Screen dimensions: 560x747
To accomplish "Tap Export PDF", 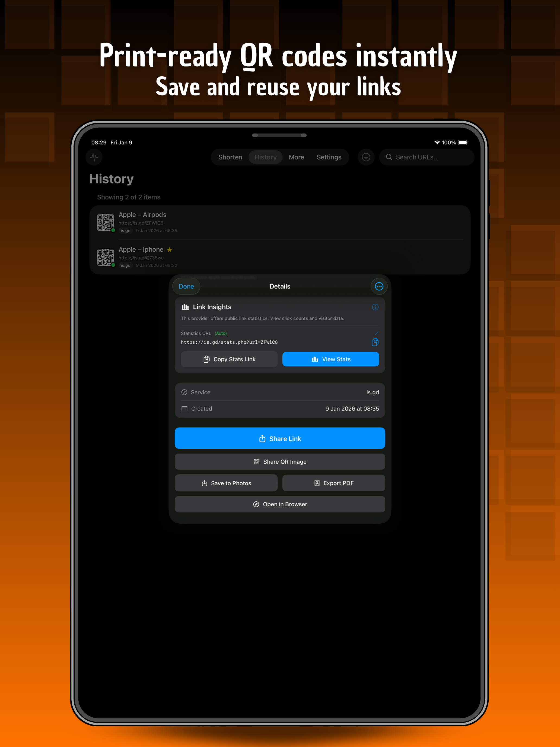I will point(333,483).
